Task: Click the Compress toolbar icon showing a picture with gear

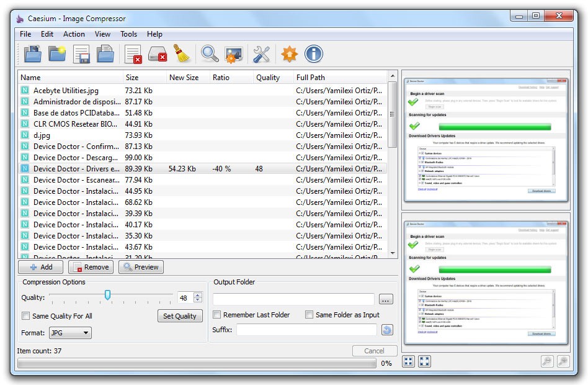Action: pyautogui.click(x=233, y=53)
